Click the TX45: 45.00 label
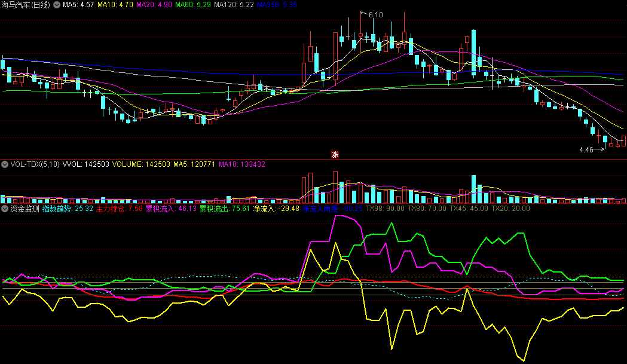 click(x=469, y=209)
